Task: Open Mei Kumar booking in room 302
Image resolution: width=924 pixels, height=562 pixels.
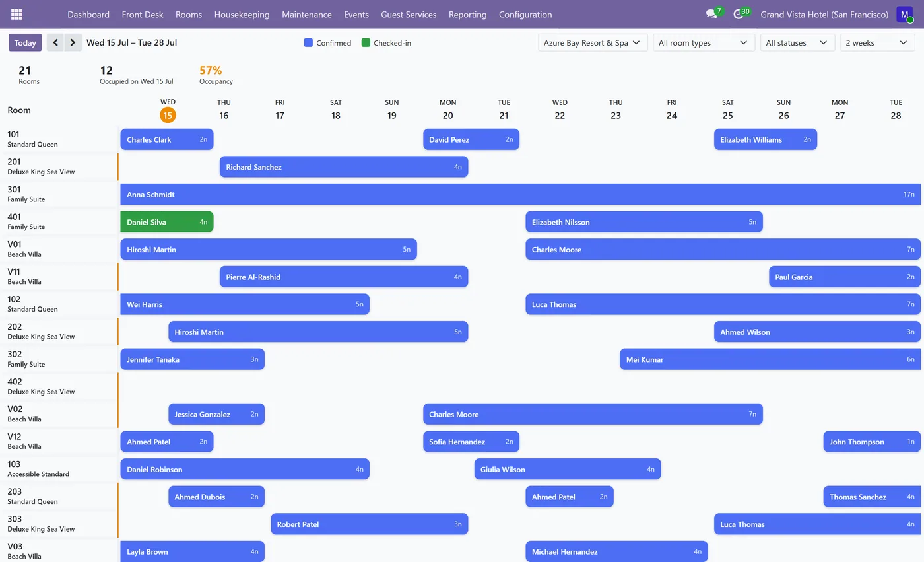Action: tap(770, 359)
